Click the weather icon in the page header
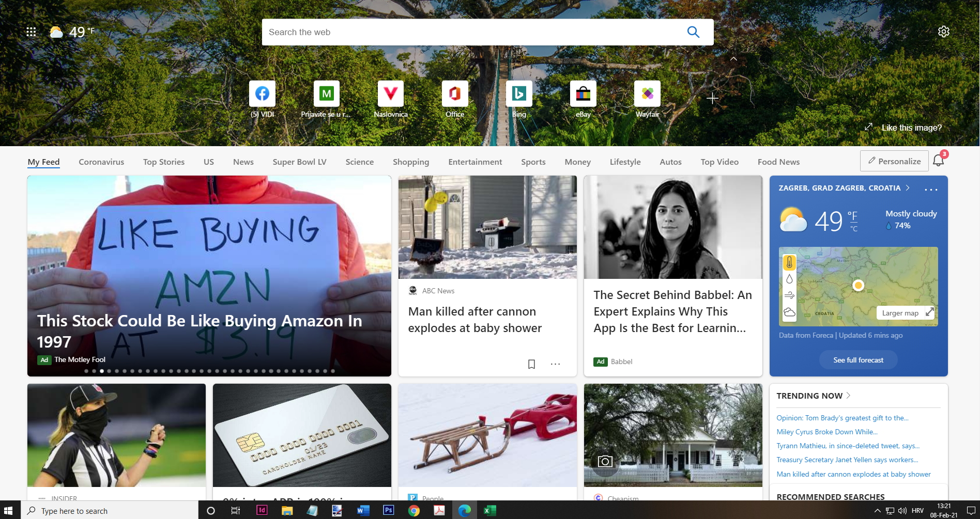The image size is (980, 519). (56, 32)
